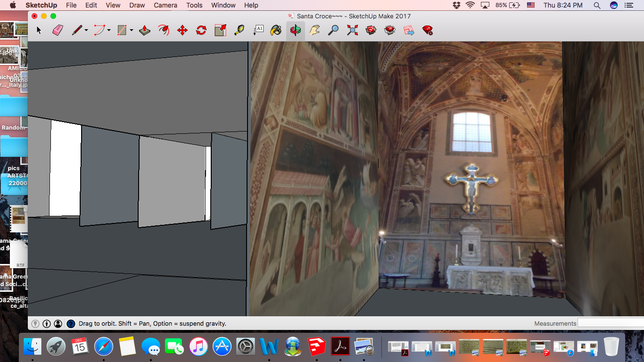The height and width of the screenshot is (362, 644).
Task: Open Spotlight search in menu bar
Action: tap(597, 5)
